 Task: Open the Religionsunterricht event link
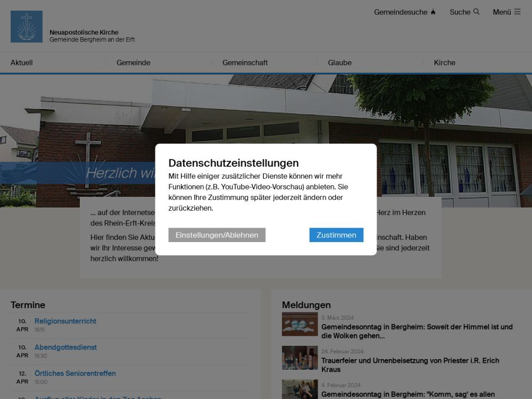coord(65,321)
